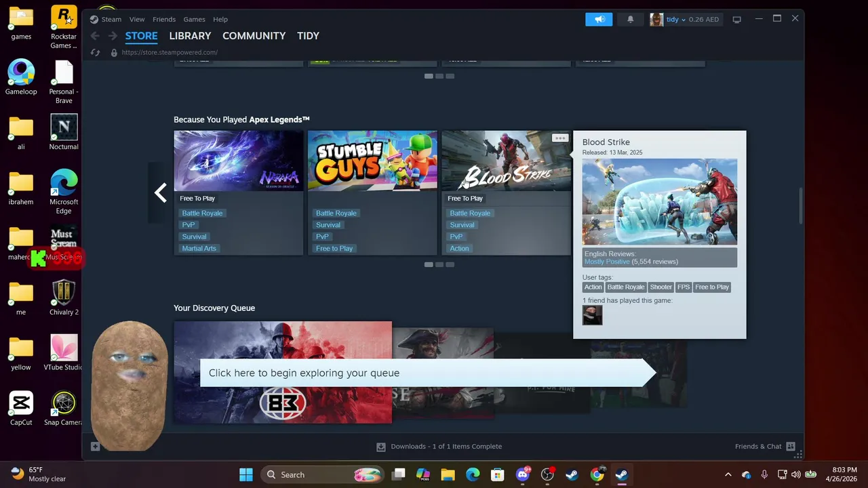This screenshot has height=488, width=868.
Task: Open the Stumble Guys game thumbnail
Action: click(372, 161)
